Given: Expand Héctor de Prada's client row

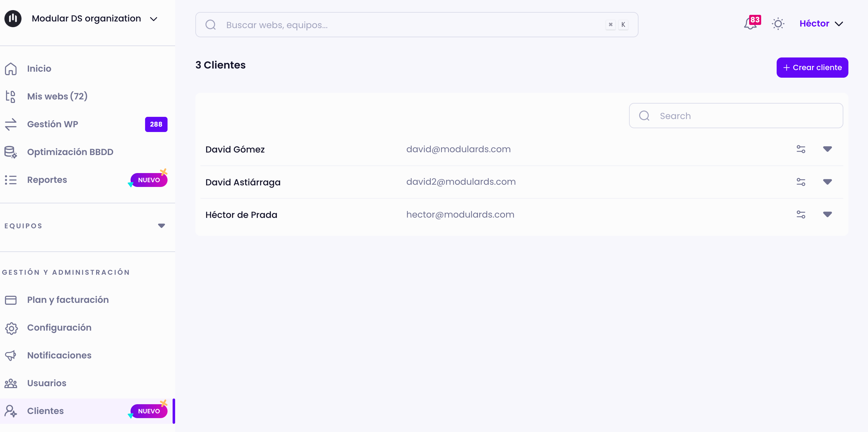Looking at the screenshot, I should pos(828,214).
